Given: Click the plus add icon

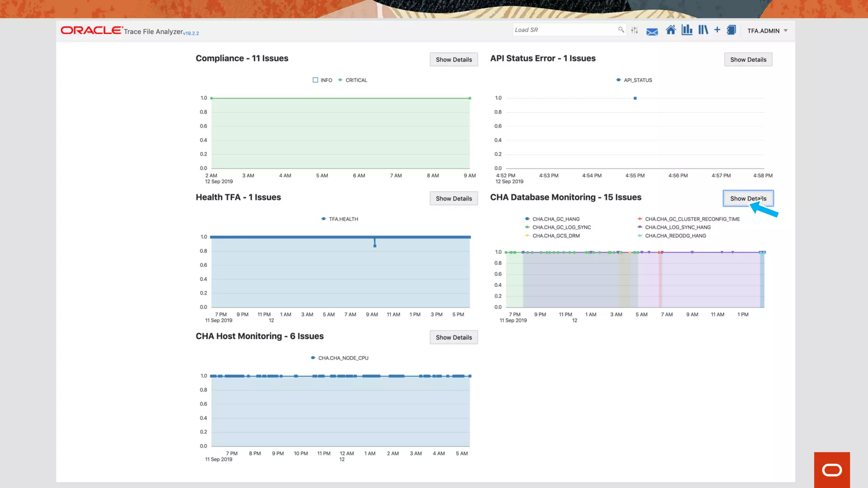Looking at the screenshot, I should point(717,30).
